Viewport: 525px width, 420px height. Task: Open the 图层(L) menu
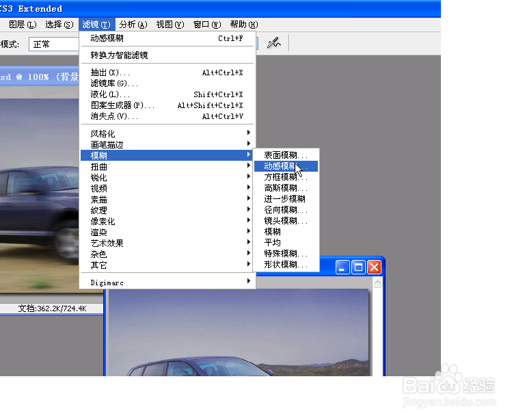point(23,25)
